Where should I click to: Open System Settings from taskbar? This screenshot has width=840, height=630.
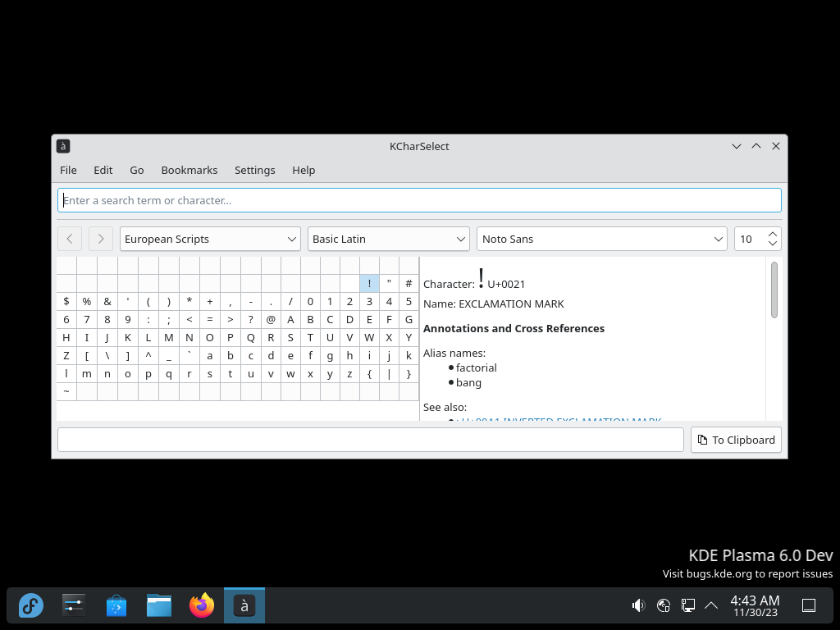pos(73,605)
